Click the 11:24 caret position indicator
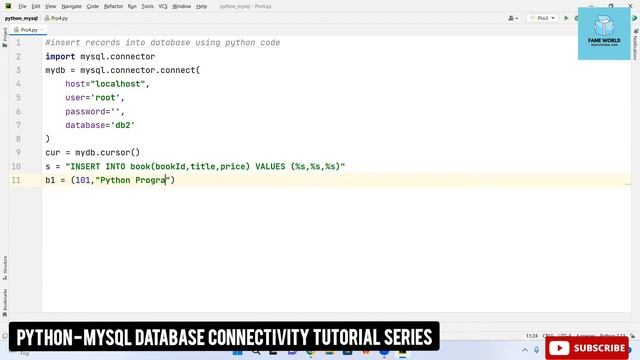Image resolution: width=640 pixels, height=360 pixels. point(531,336)
